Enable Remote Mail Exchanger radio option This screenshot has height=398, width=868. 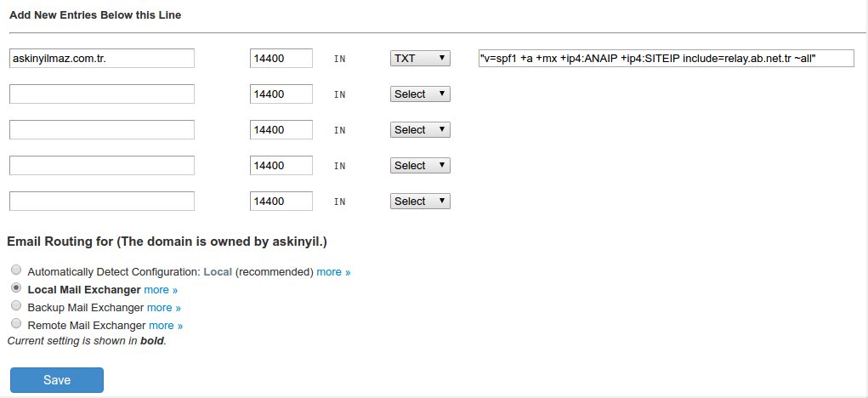point(16,324)
